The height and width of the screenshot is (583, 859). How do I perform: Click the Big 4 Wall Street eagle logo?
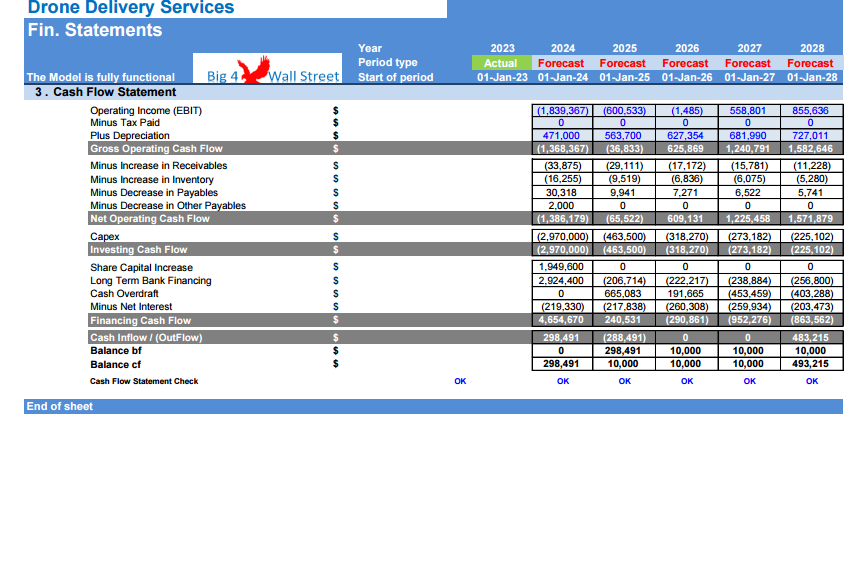point(267,68)
